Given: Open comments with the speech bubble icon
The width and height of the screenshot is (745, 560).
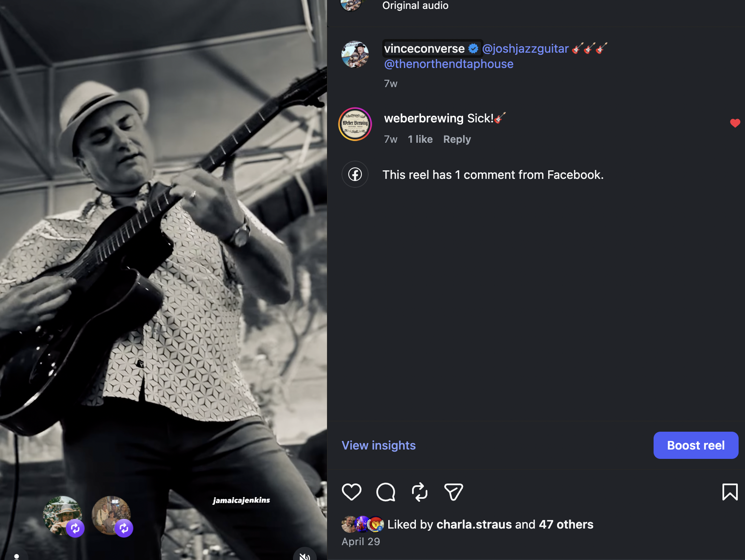Looking at the screenshot, I should pyautogui.click(x=386, y=492).
